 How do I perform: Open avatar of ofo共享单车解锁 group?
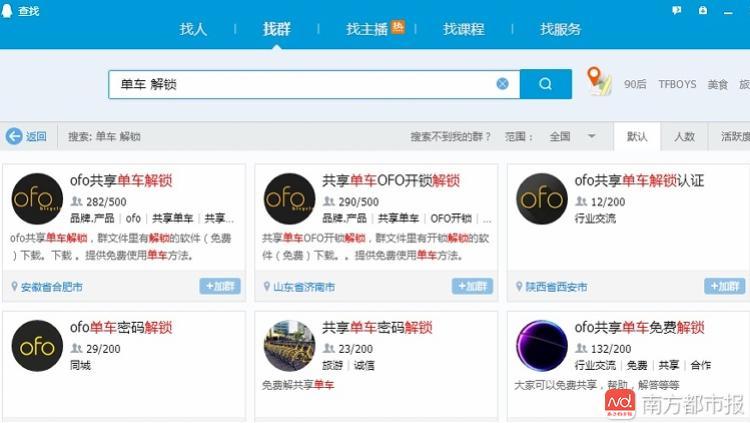[37, 199]
